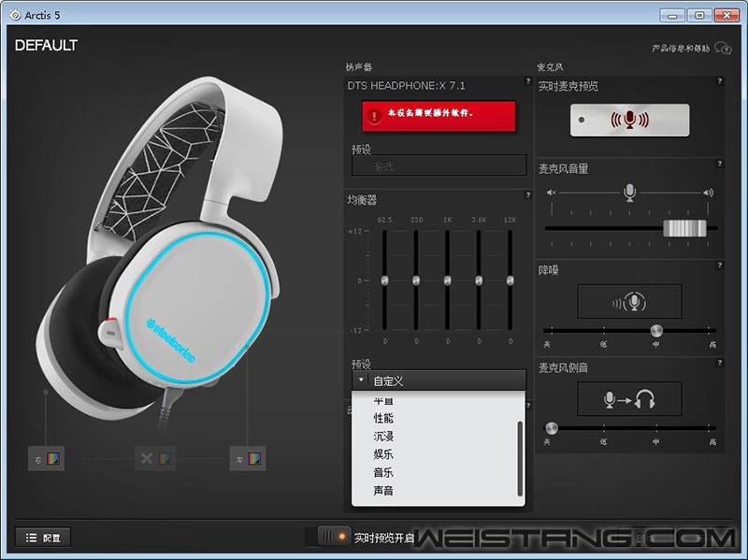Click the preset list scrollbar
The image size is (748, 560).
coord(520,459)
